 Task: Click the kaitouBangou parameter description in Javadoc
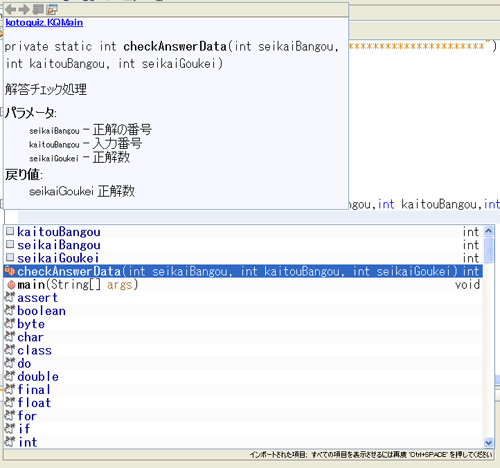(86, 144)
